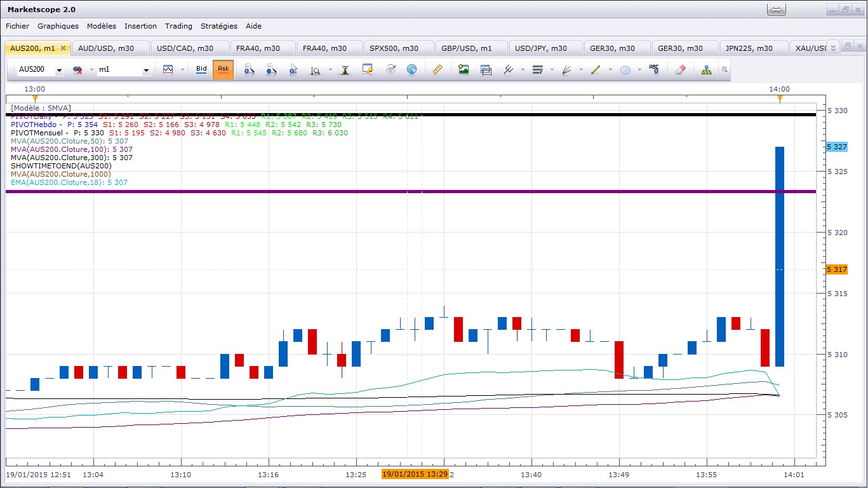Toggle Ask price display
Viewport: 868px width, 488px height.
point(223,69)
